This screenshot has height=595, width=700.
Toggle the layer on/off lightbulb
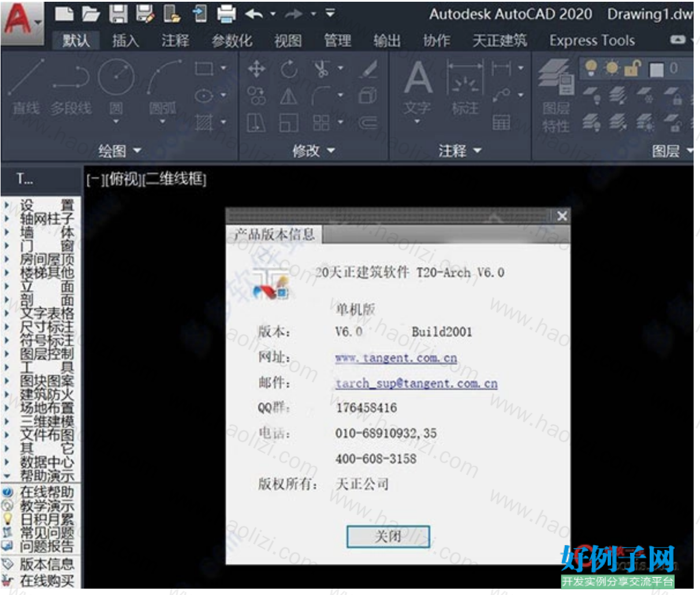pyautogui.click(x=590, y=68)
